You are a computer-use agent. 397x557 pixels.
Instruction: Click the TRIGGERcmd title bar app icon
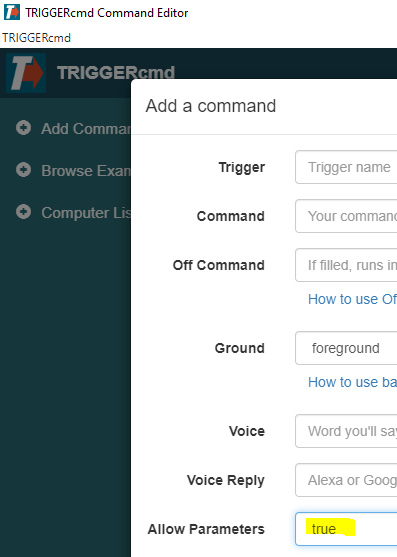12,12
